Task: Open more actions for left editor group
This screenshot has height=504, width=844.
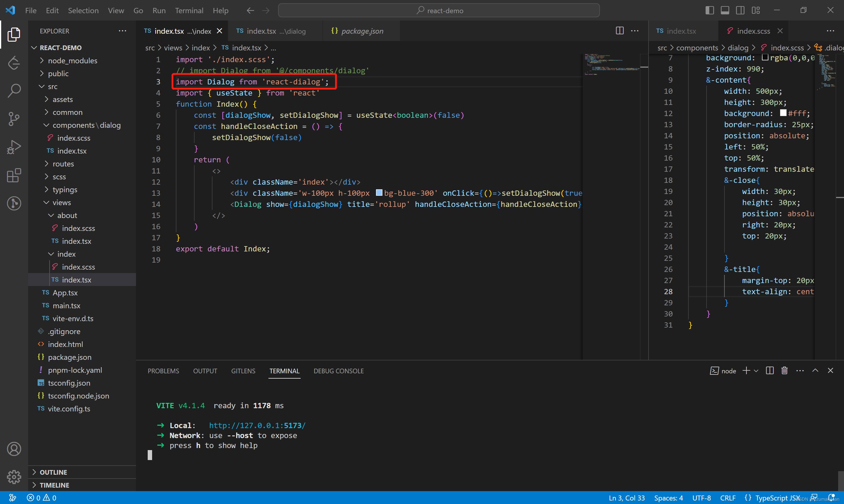Action: point(634,30)
